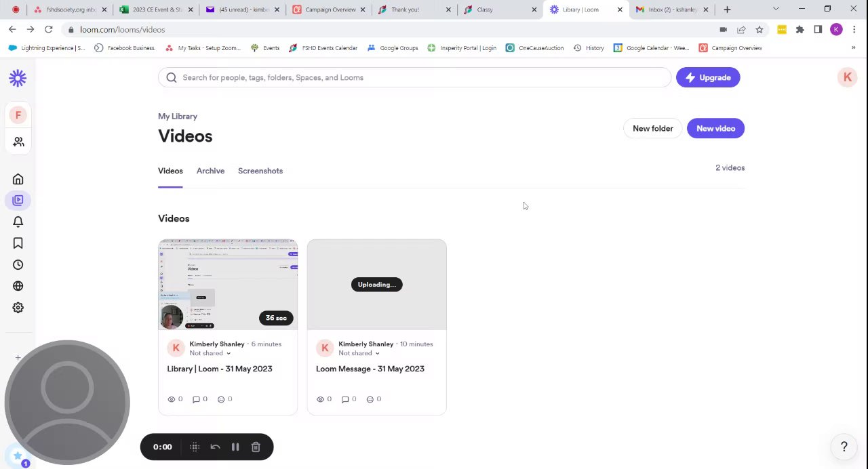The image size is (868, 469).
Task: Delete recording with the trash icon
Action: pos(256,447)
